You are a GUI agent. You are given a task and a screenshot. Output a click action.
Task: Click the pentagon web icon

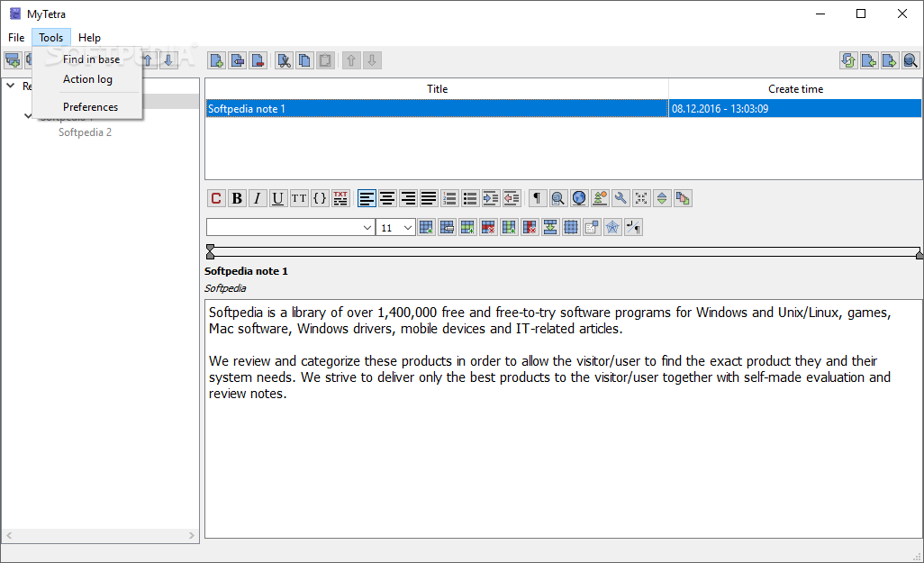pyautogui.click(x=612, y=227)
